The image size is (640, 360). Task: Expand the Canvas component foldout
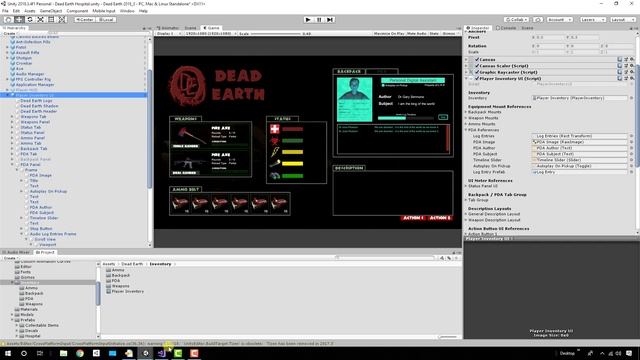[x=467, y=60]
